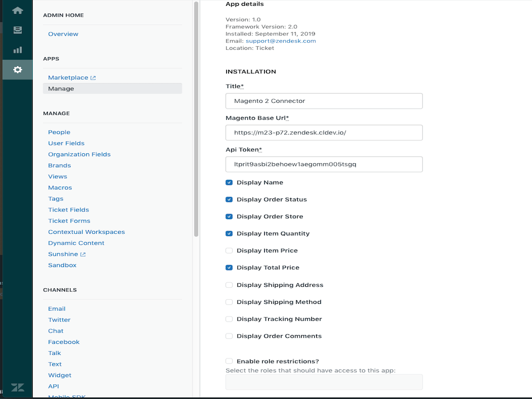This screenshot has width=532, height=399.
Task: Open the support@zendesk.com email link
Action: [281, 41]
